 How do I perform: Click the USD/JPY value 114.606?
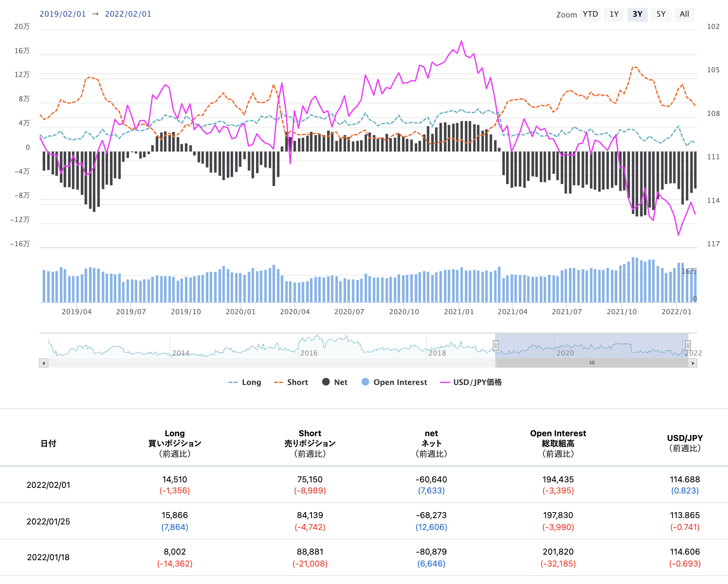pos(685,552)
